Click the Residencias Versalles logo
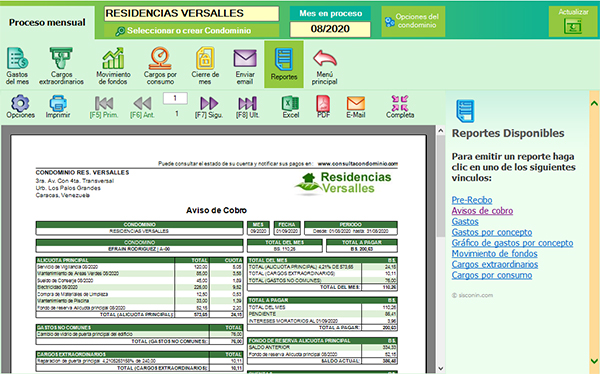The width and height of the screenshot is (600, 374). pyautogui.click(x=343, y=183)
